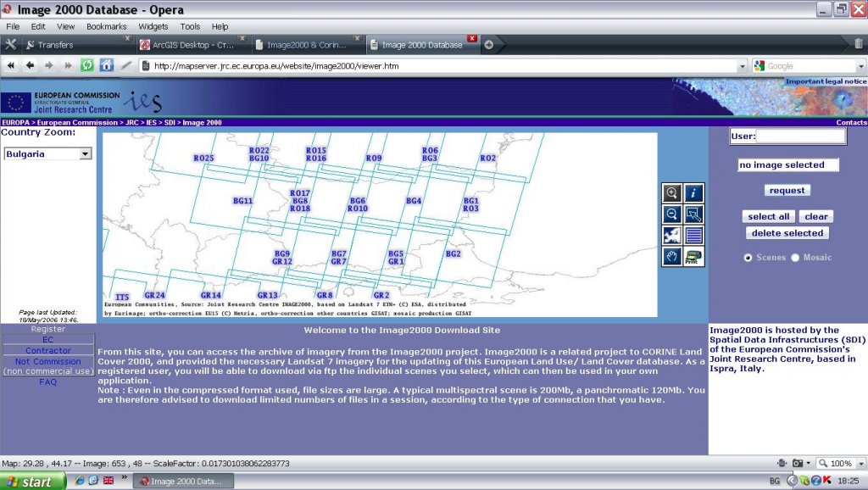
Task: Click the Kaspersky tray icon
Action: pos(826,480)
